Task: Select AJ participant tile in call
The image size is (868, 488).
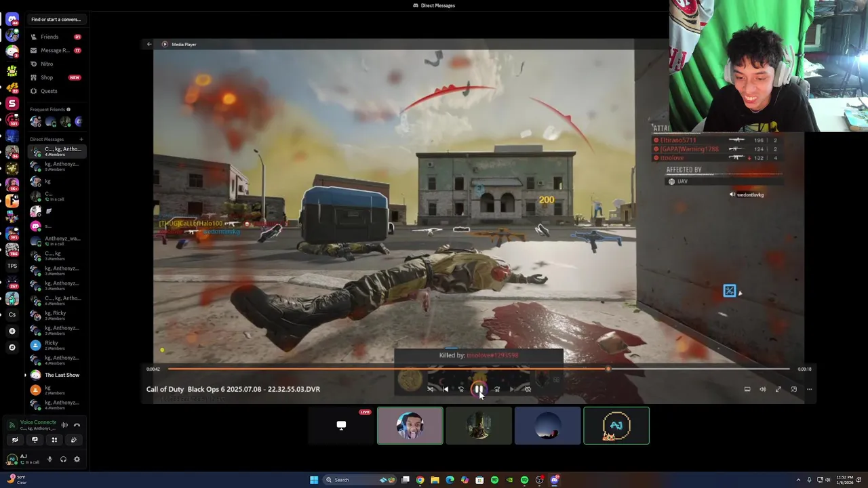Action: pyautogui.click(x=616, y=426)
